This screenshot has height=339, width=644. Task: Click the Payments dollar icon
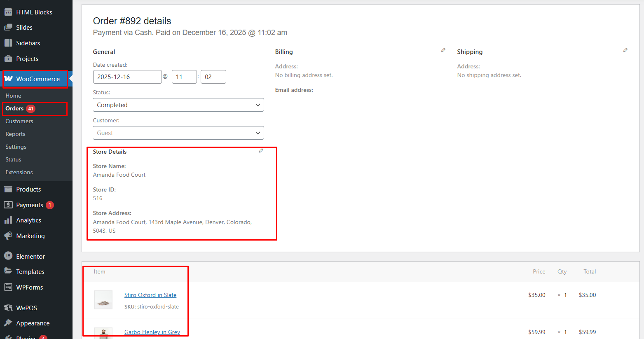(x=8, y=205)
